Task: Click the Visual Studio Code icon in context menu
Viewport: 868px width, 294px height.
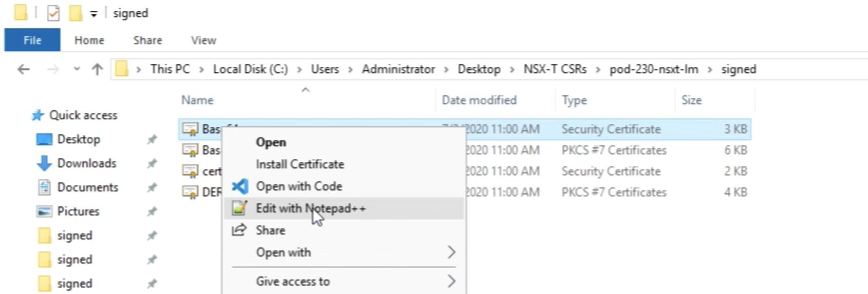Action: point(239,186)
